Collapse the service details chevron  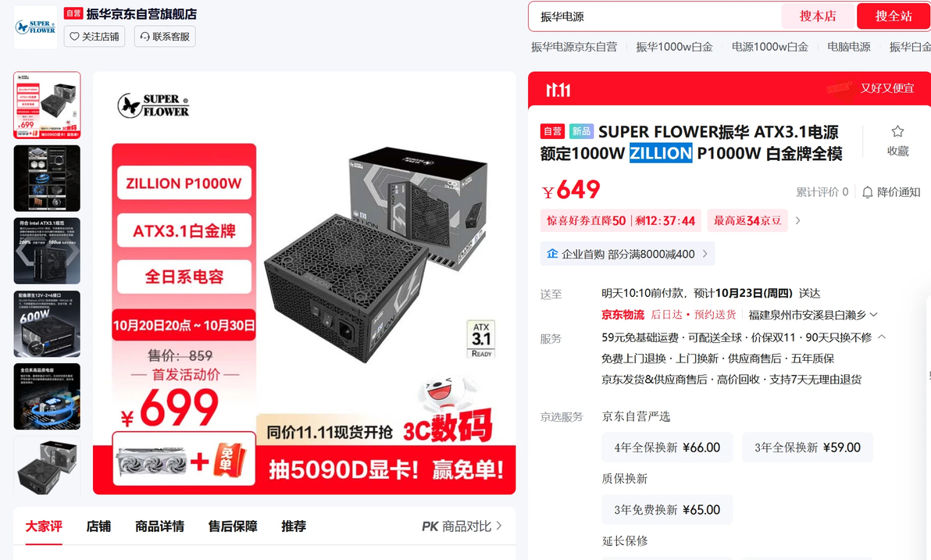882,337
